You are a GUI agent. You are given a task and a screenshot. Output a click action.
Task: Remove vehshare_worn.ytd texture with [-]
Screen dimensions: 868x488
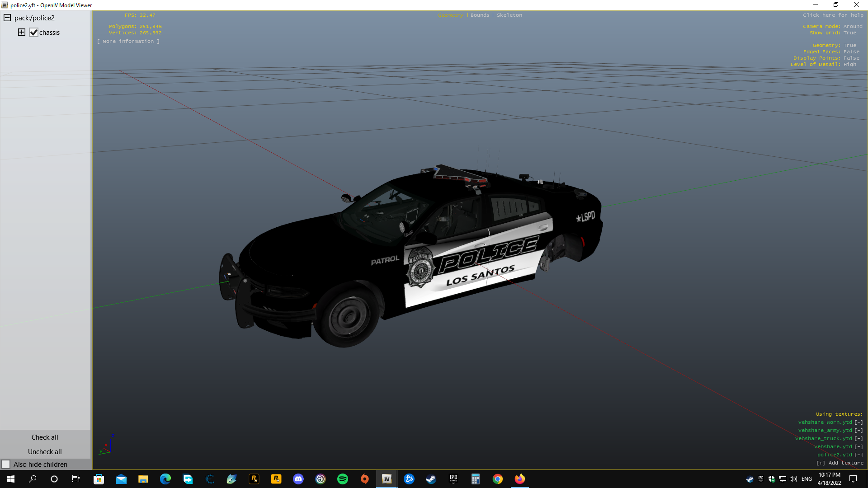tap(859, 422)
